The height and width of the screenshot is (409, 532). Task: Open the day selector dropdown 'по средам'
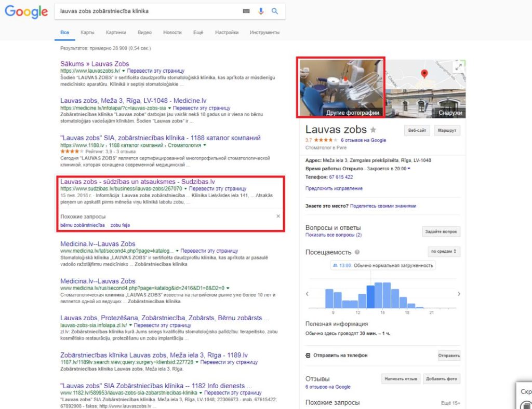point(444,252)
